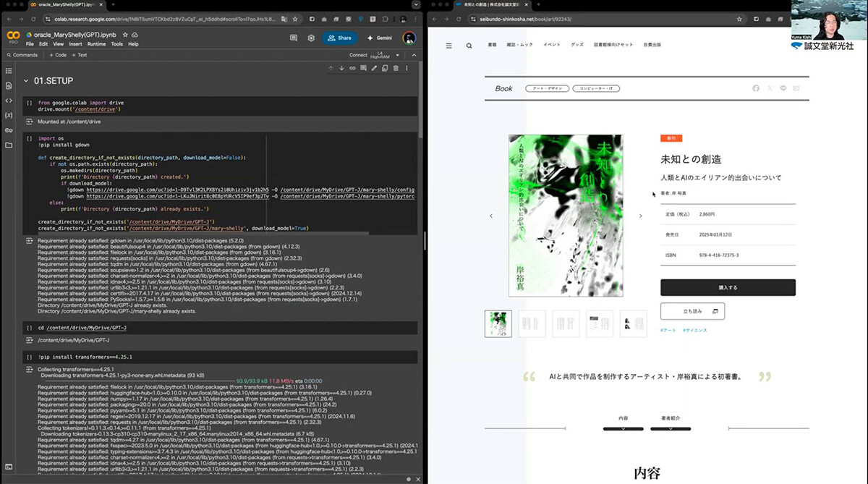The width and height of the screenshot is (868, 484).
Task: Collapse the 01.SETUP section
Action: (x=27, y=80)
